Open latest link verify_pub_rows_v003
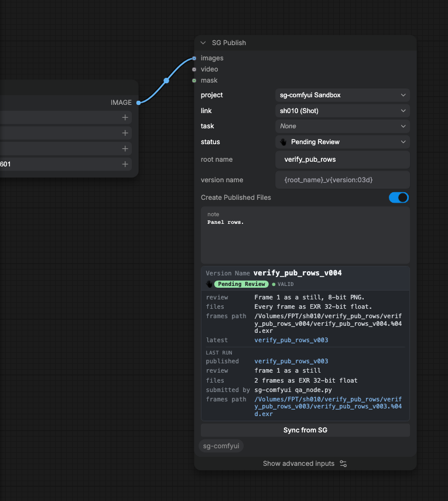 pos(291,340)
